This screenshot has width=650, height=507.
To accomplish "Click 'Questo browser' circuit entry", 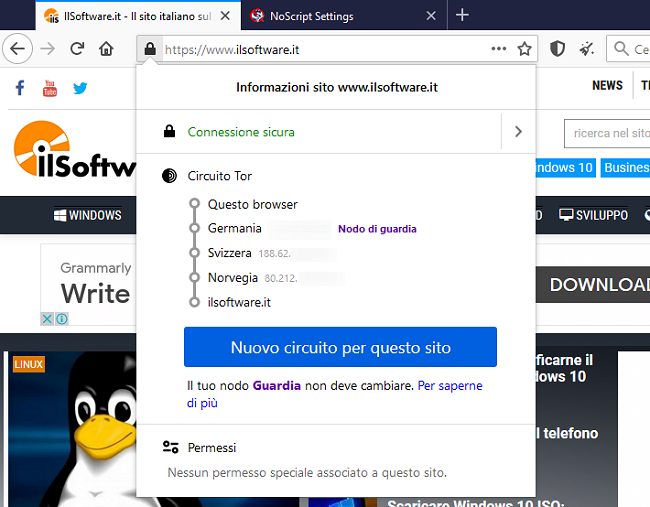I will pos(252,204).
